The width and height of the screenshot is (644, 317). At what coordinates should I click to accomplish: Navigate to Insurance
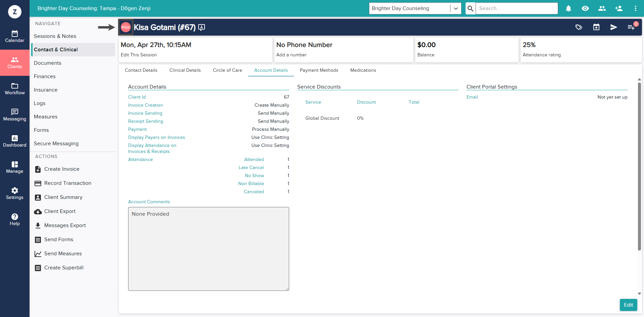tap(73, 90)
